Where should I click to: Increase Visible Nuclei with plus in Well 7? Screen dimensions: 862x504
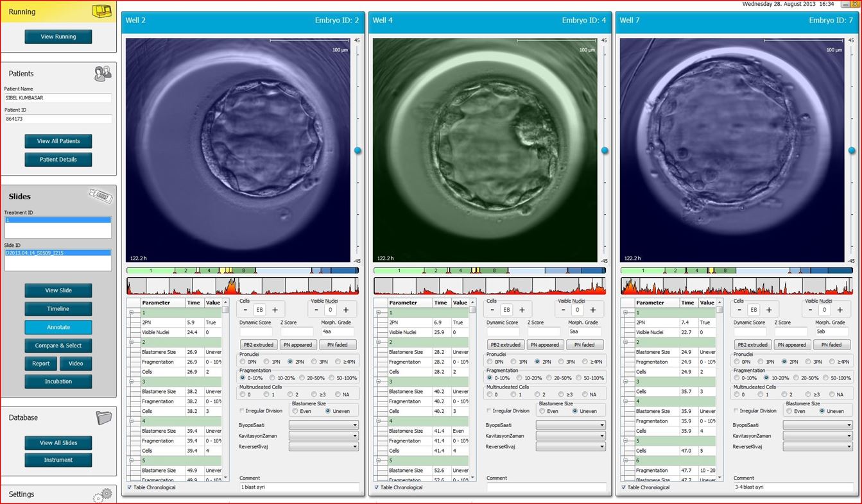click(x=840, y=310)
